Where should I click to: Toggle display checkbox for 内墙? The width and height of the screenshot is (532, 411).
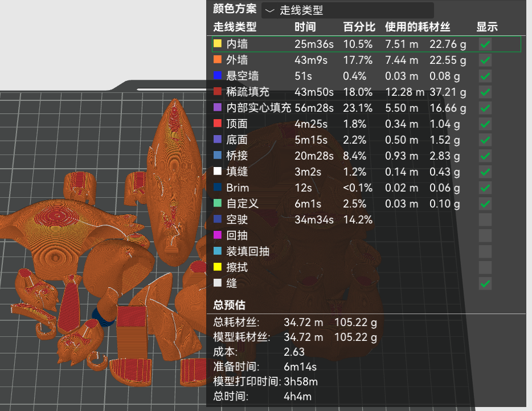(x=485, y=44)
